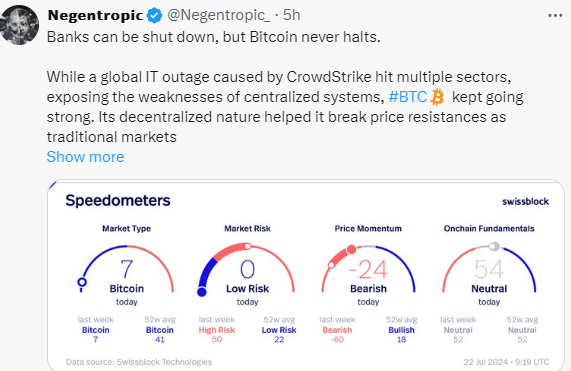Click the orange Bitcoin emoji icon
The image size is (571, 371).
(x=437, y=97)
